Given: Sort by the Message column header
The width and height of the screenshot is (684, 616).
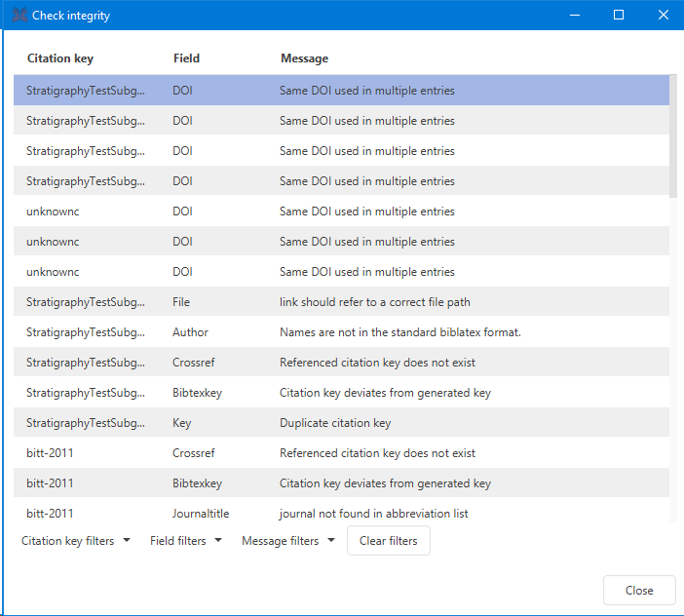Looking at the screenshot, I should (x=304, y=58).
